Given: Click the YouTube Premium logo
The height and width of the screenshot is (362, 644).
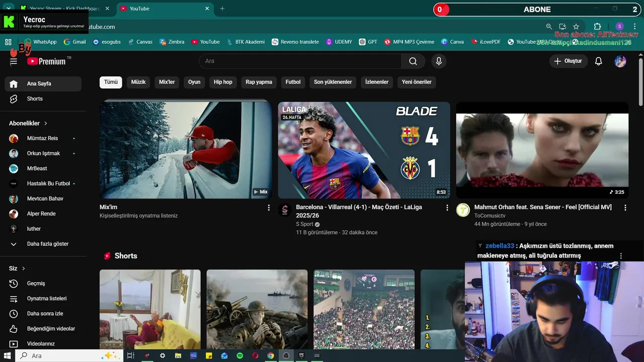Looking at the screenshot, I should (47, 61).
